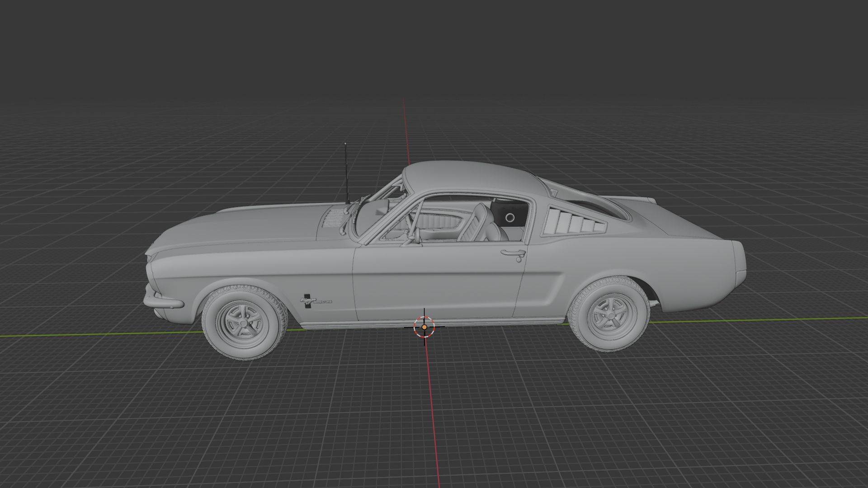This screenshot has width=868, height=488.
Task: Select the rocker panel trim under door
Action: (433, 322)
